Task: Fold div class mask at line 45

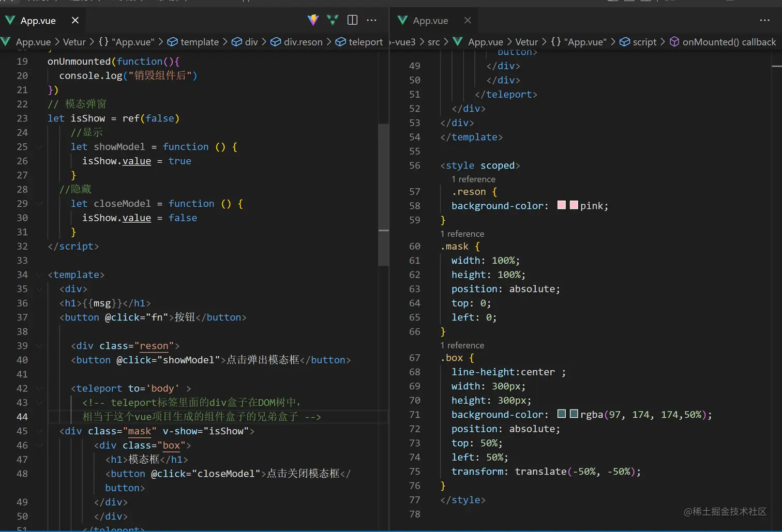Action: (x=39, y=431)
